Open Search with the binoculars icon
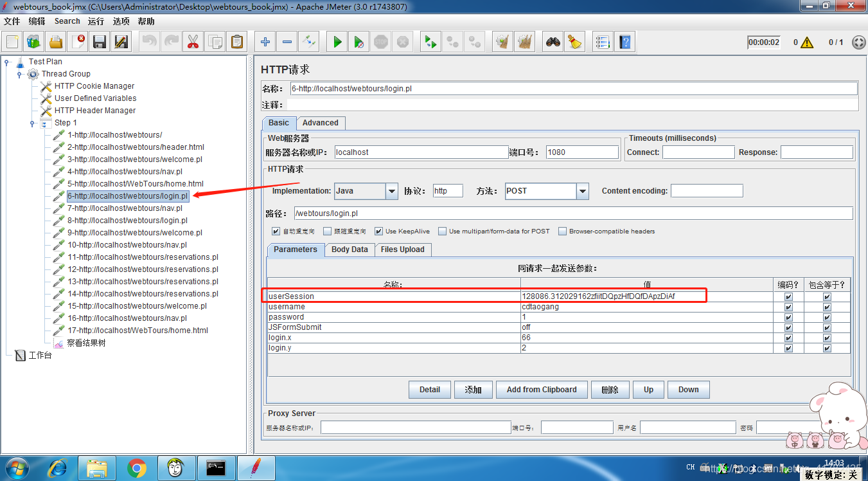 pyautogui.click(x=553, y=42)
